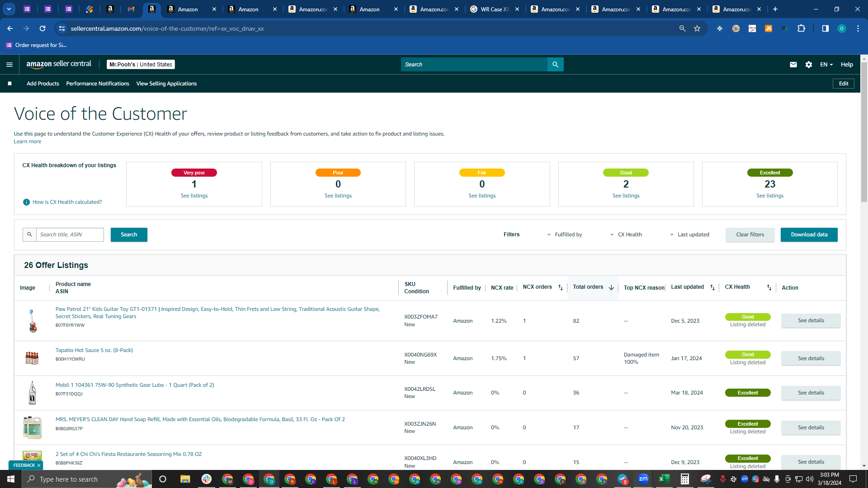Open View Selling Applications menu item
Viewport: 868px width, 488px height.
coord(166,84)
